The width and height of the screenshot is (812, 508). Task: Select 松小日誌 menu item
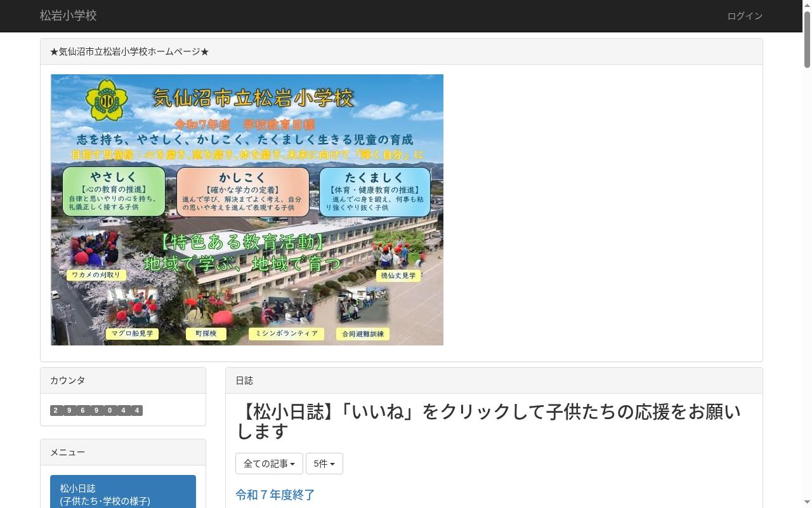[123, 491]
